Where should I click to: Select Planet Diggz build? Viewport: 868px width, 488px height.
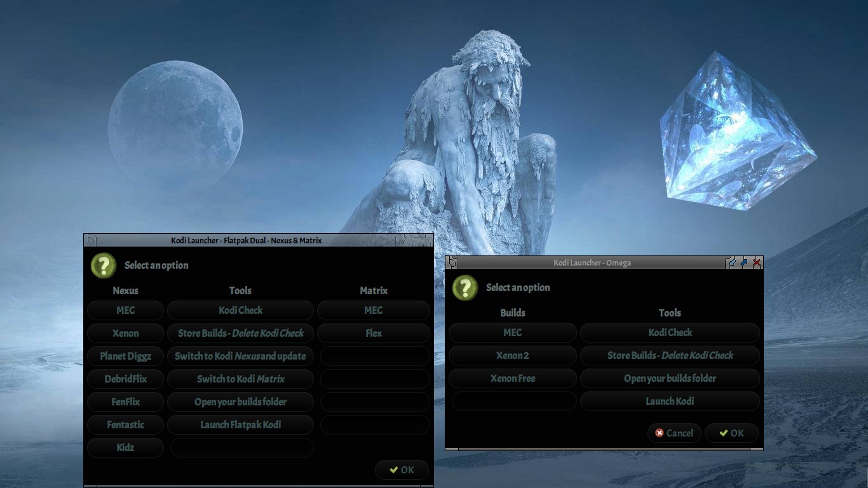[125, 356]
